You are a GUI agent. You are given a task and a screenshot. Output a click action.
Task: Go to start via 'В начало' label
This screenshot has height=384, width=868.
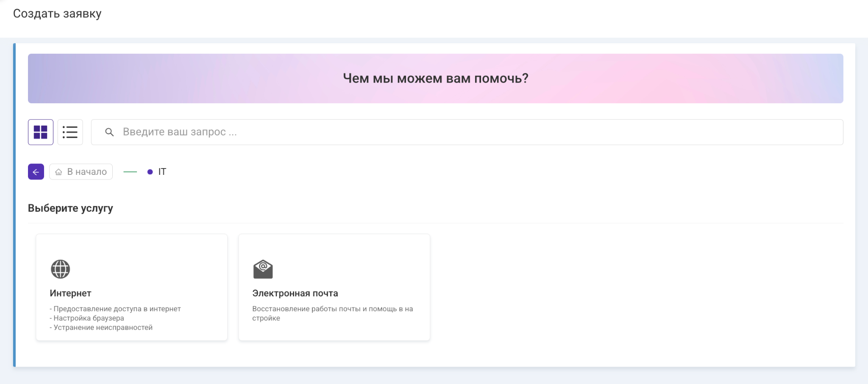point(87,172)
